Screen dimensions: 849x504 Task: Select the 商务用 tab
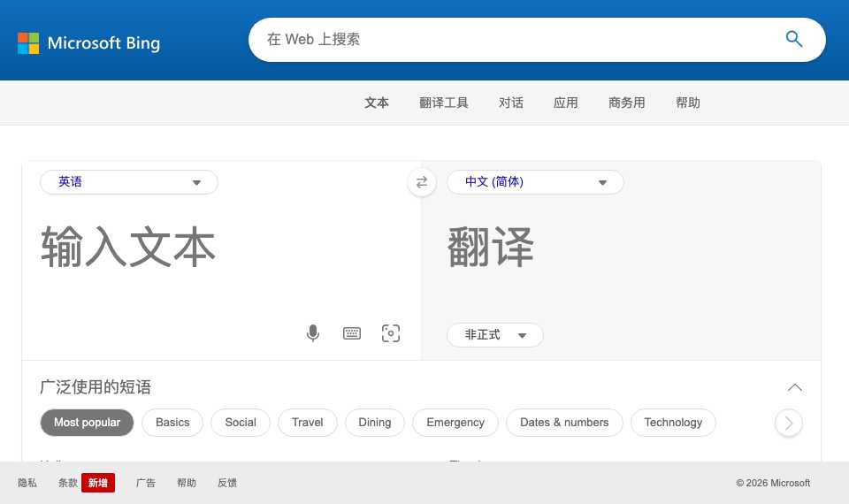627,103
